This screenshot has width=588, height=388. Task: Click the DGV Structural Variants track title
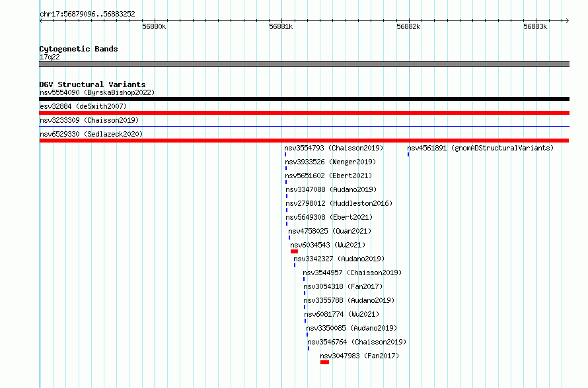pyautogui.click(x=92, y=84)
